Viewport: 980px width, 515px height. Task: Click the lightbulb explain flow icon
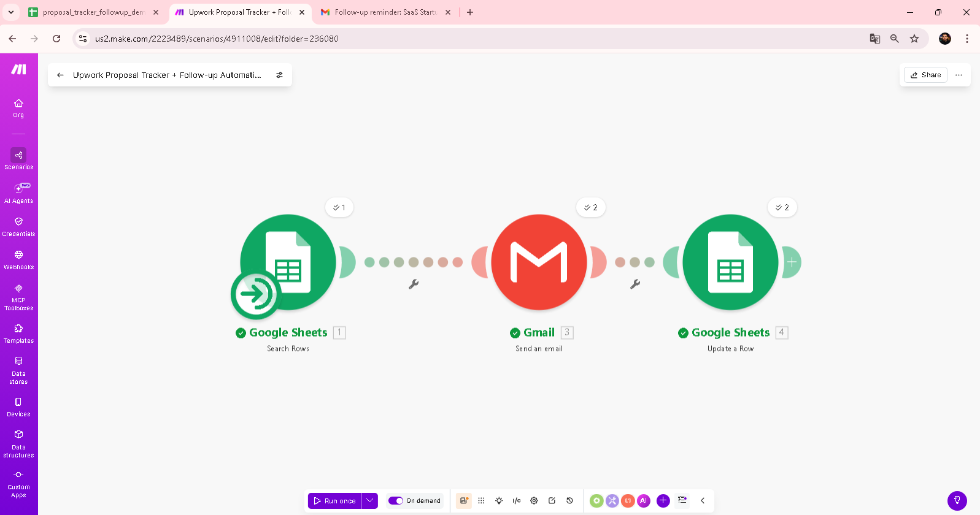coord(499,500)
